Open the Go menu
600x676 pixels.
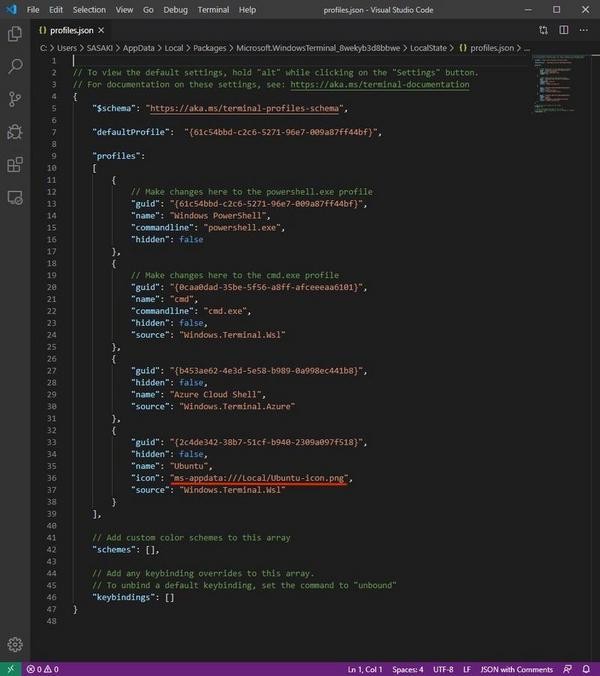coord(148,9)
